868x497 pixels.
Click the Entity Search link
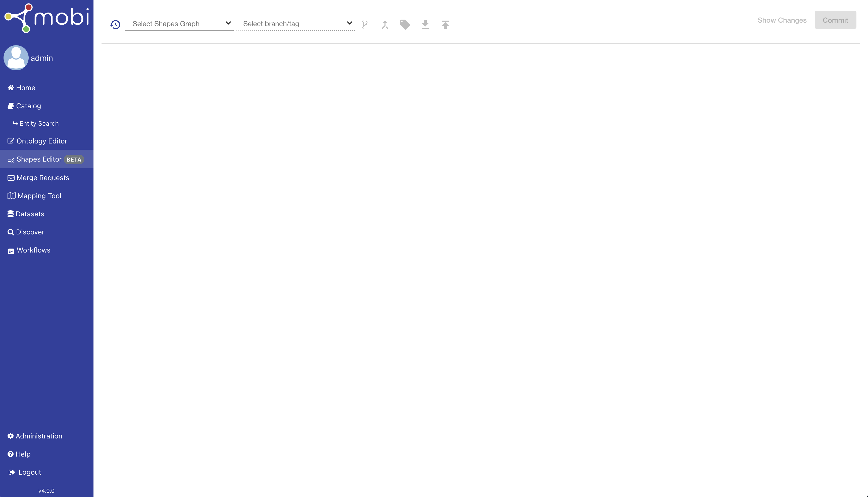[x=39, y=123]
